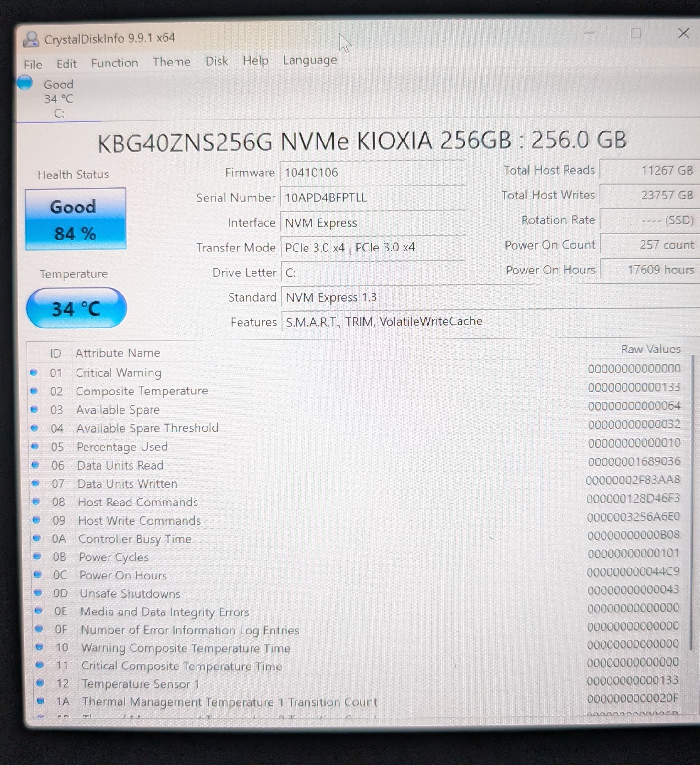The width and height of the screenshot is (700, 765).
Task: Click the status dot for Thermal Management Temperature 1
Action: coord(41,701)
